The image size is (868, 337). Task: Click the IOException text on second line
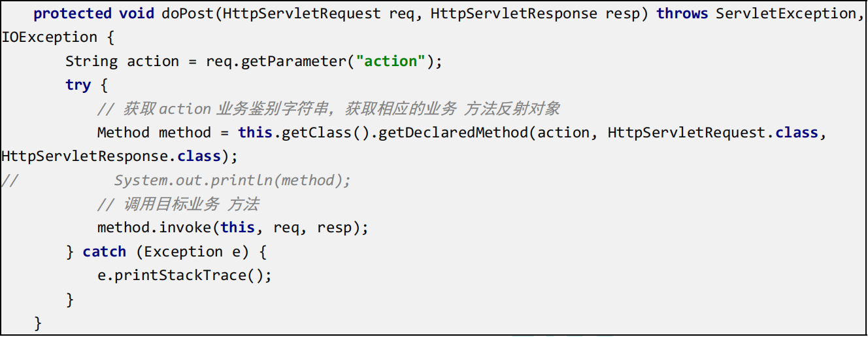pyautogui.click(x=49, y=37)
